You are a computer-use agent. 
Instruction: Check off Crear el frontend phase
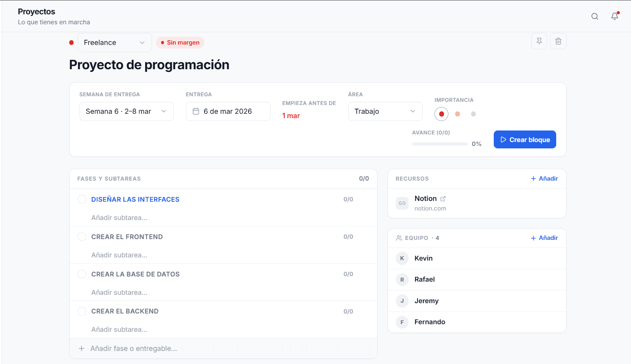click(x=82, y=237)
